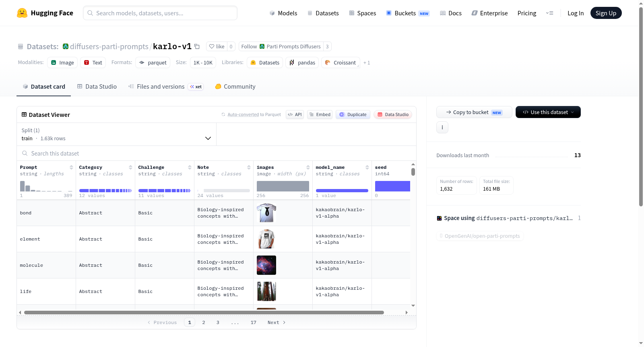Open the t-shirt image thumbnail in bond row
Screen dimensions: 644x347
pos(266,213)
